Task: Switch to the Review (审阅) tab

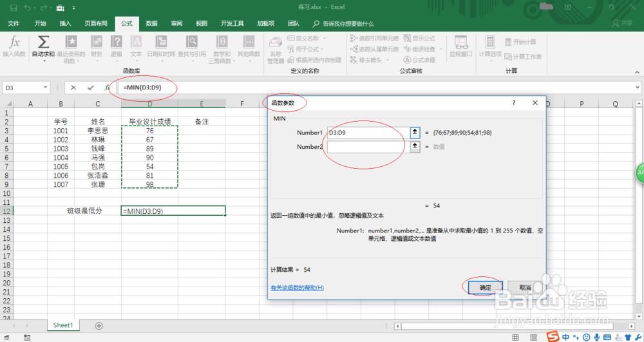Action: coord(176,23)
